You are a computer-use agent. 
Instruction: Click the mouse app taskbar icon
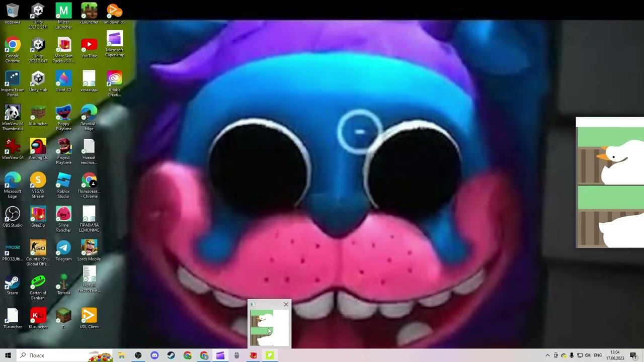coord(236,355)
